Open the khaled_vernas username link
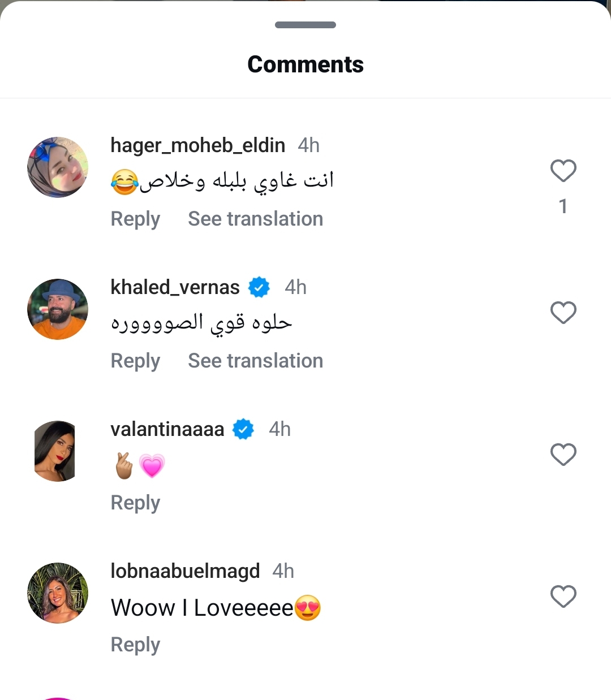 coord(175,288)
